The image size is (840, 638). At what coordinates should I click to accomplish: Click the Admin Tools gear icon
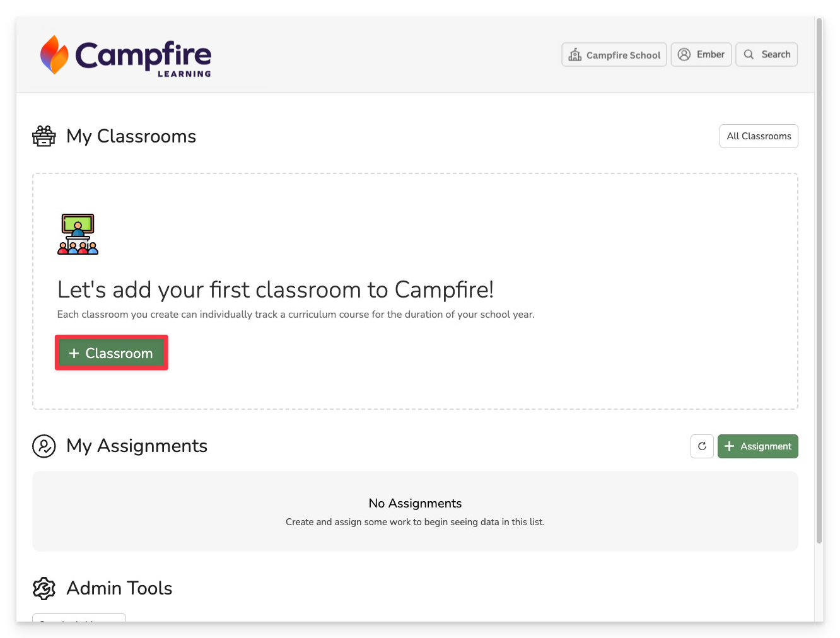click(44, 588)
